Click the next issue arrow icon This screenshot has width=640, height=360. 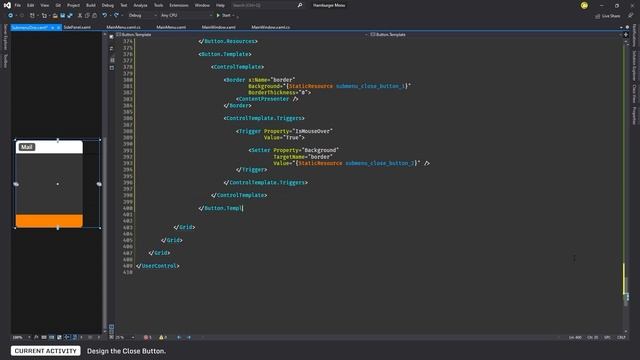click(x=189, y=338)
